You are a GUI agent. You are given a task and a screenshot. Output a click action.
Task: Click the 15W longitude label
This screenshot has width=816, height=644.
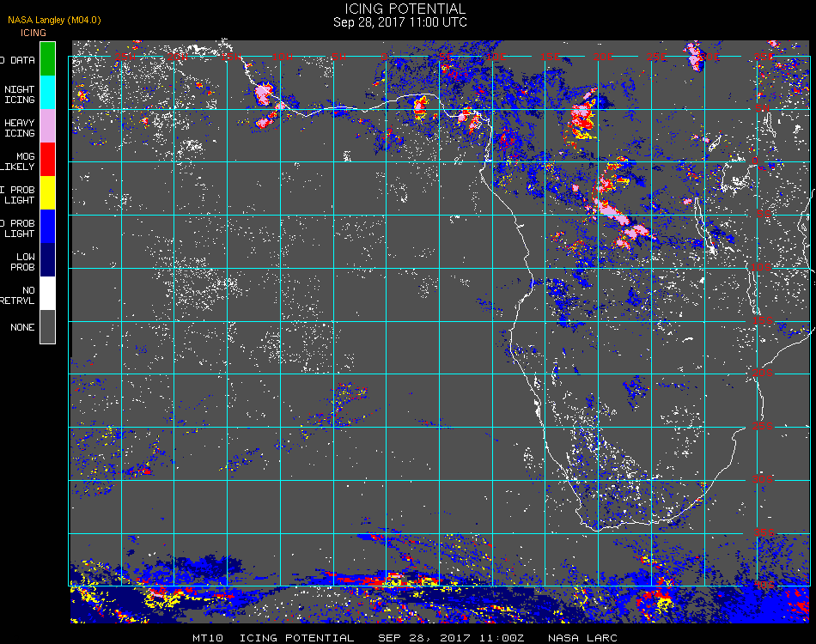pos(230,56)
